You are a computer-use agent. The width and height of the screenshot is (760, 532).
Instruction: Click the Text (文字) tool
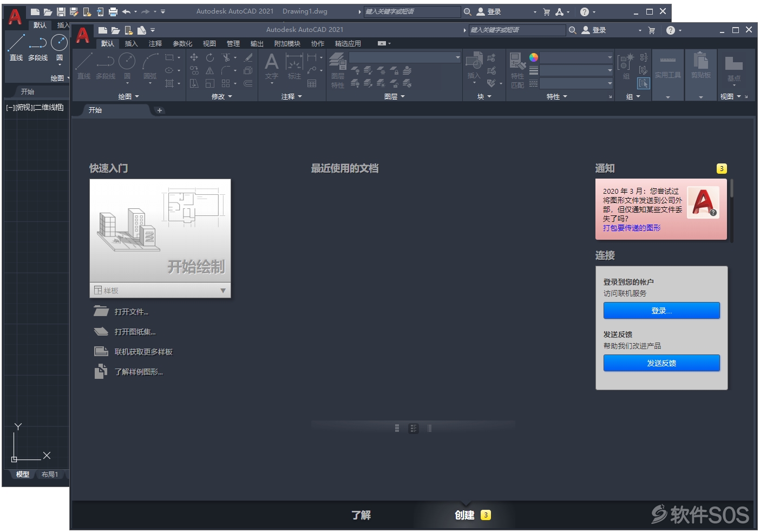click(x=272, y=67)
